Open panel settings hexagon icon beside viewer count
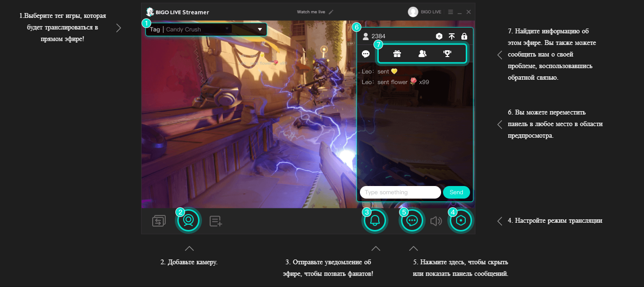 click(439, 36)
